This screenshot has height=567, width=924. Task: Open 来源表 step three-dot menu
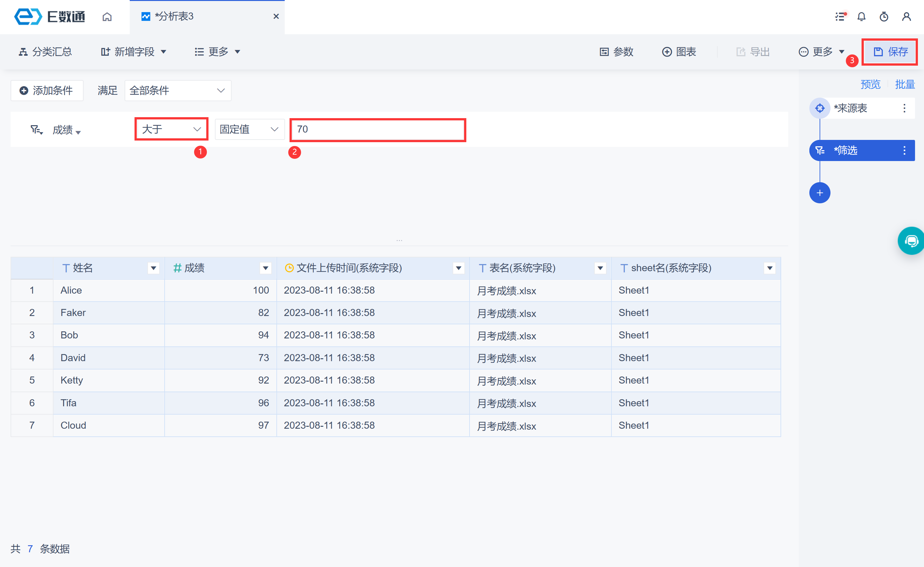904,109
